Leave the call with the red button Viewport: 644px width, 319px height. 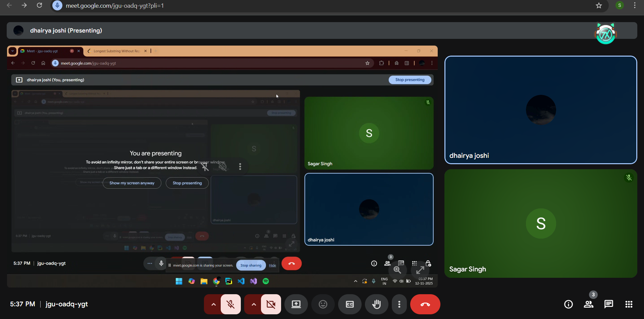point(425,304)
